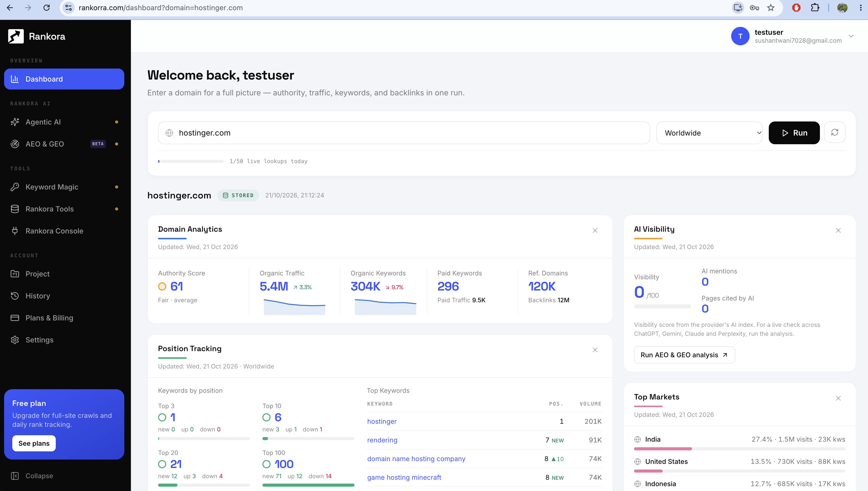The image size is (868, 491).
Task: Open Rankora Tools
Action: coord(64,209)
